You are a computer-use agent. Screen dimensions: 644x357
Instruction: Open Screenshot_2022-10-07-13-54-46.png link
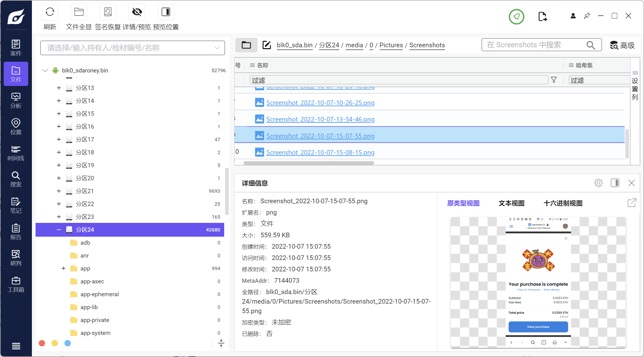pos(320,119)
